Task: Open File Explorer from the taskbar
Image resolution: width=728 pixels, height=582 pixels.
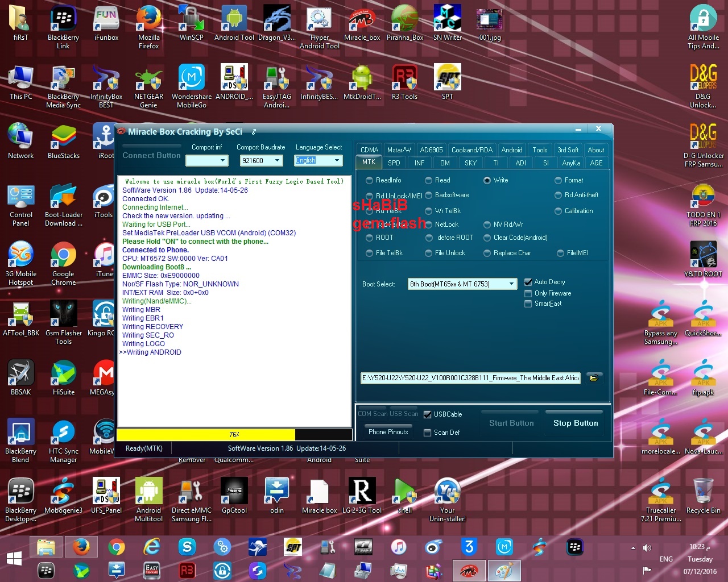Action: pyautogui.click(x=46, y=547)
